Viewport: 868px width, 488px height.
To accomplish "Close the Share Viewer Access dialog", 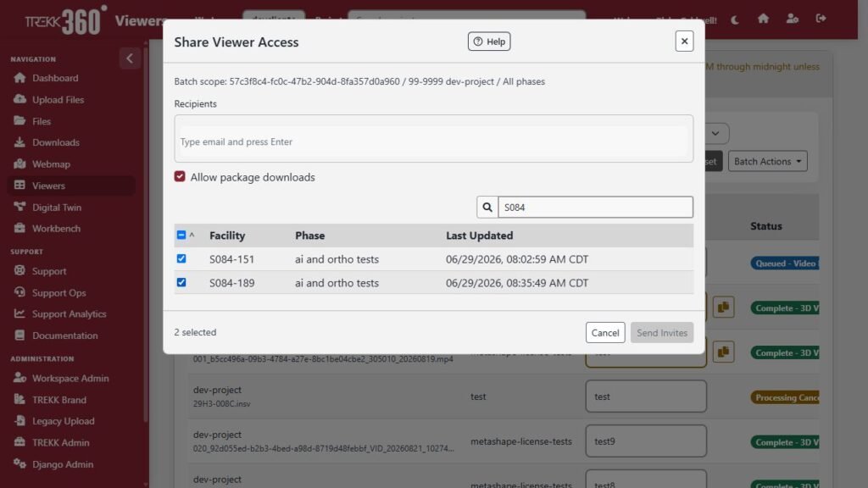I will [684, 41].
